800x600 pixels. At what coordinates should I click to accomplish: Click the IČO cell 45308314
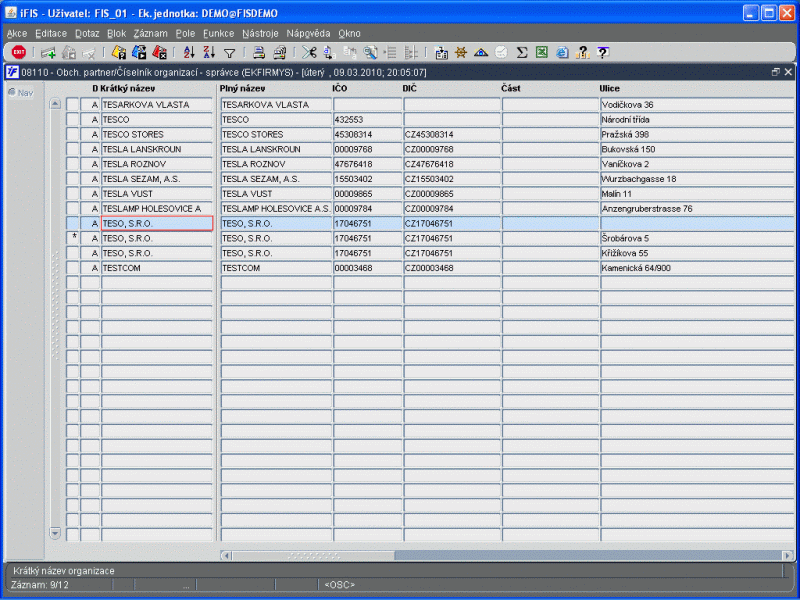click(x=368, y=134)
